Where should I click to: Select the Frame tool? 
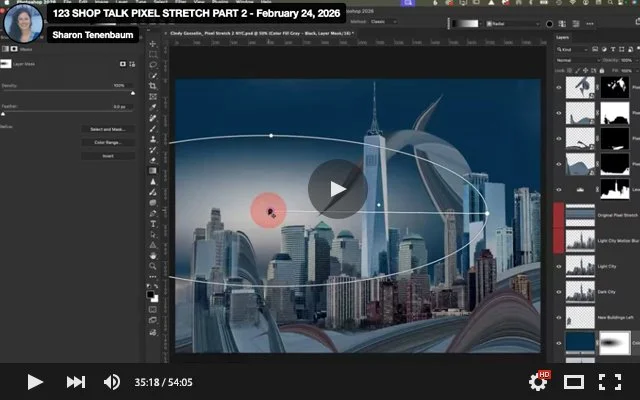click(x=153, y=97)
